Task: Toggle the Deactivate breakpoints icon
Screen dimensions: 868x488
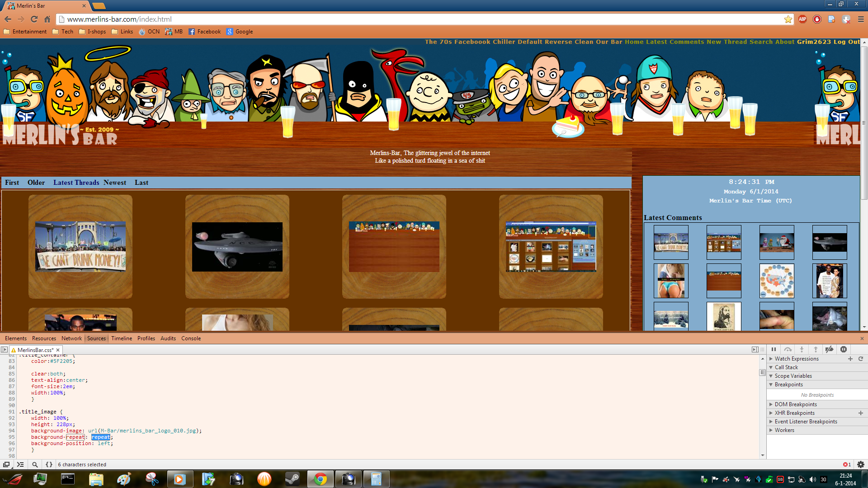Action: pyautogui.click(x=829, y=349)
